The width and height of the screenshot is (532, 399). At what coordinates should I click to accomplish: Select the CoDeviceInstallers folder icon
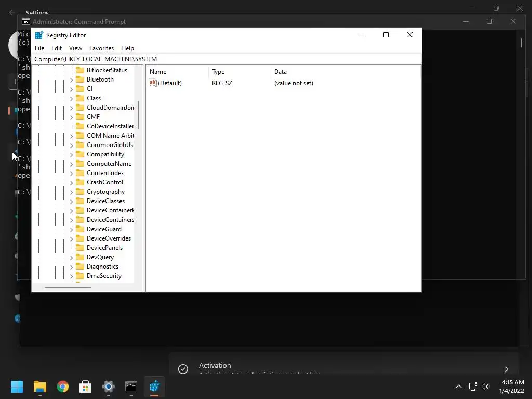pyautogui.click(x=79, y=126)
